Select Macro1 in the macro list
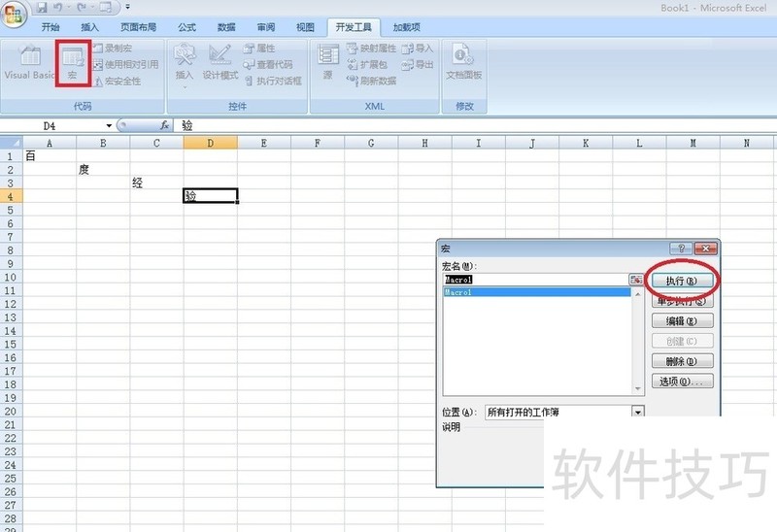The height and width of the screenshot is (532, 777). 537,292
